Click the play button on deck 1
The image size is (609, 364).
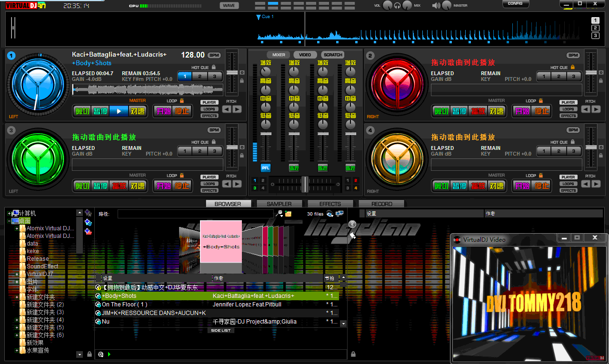click(119, 111)
